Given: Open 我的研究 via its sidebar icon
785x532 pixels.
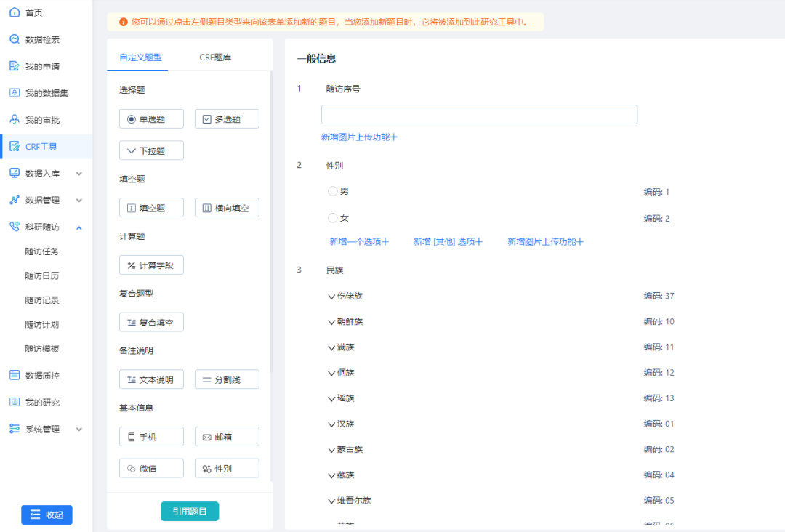Looking at the screenshot, I should (x=15, y=403).
